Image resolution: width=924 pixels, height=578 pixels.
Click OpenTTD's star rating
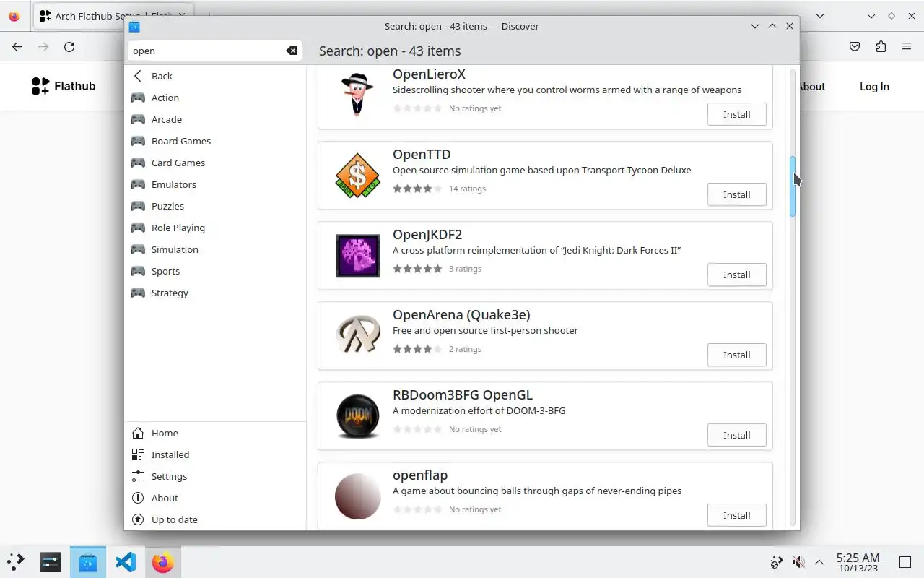(x=417, y=189)
